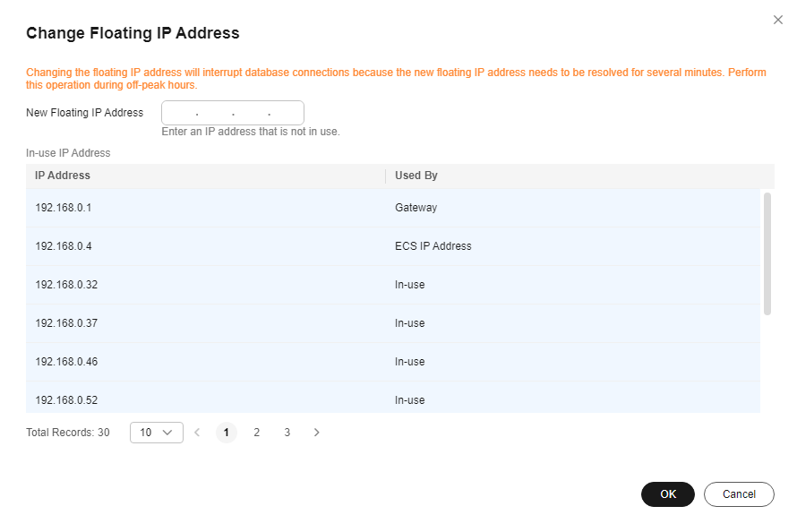Open the 10 per page dropdown
Image resolution: width=797 pixels, height=532 pixels.
pyautogui.click(x=157, y=433)
